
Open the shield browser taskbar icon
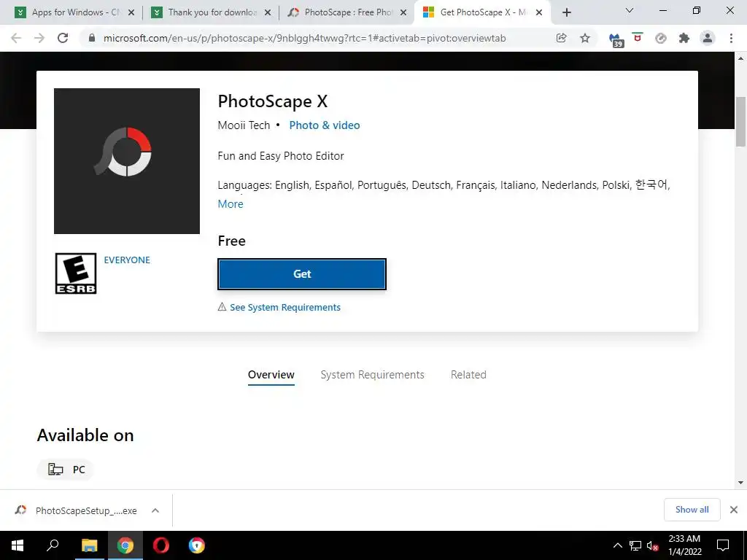(197, 545)
